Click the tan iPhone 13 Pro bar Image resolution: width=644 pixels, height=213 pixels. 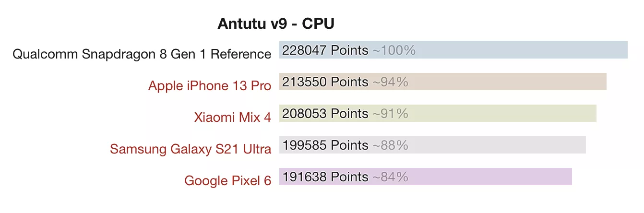point(443,82)
